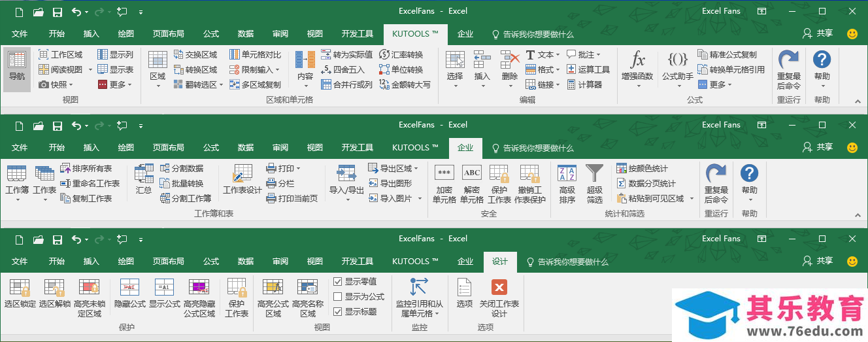Click the 重命名工作表 rename worksheets tool

click(x=90, y=184)
